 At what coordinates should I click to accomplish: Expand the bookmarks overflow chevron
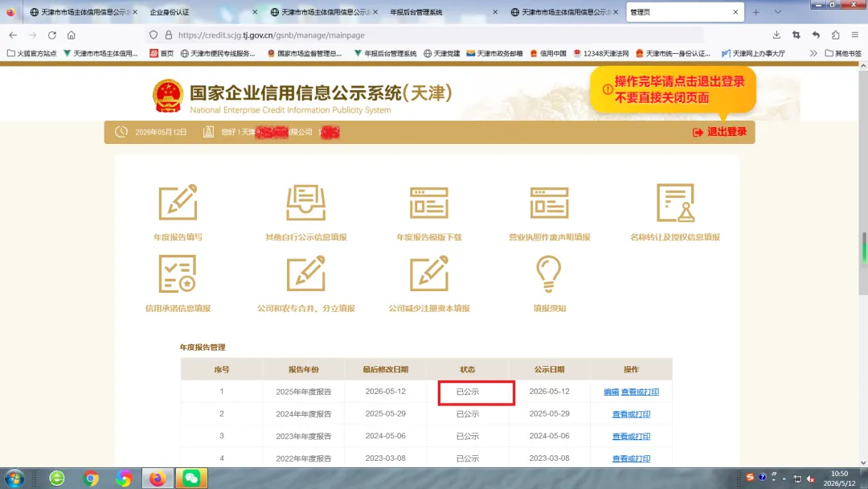click(813, 53)
